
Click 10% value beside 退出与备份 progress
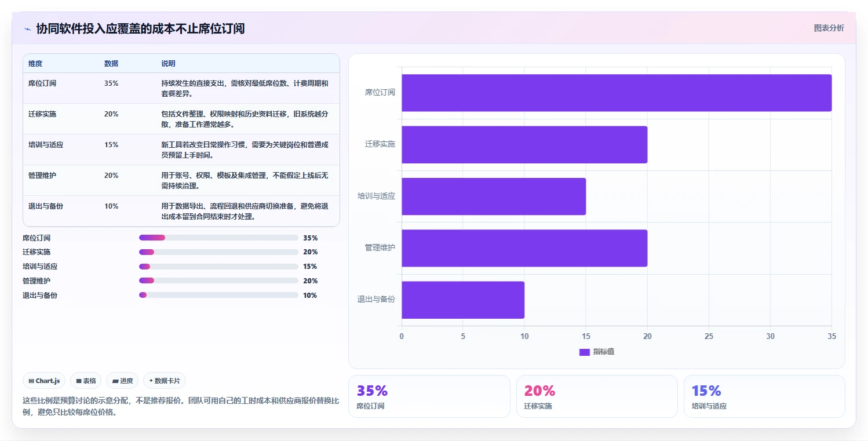coord(310,296)
